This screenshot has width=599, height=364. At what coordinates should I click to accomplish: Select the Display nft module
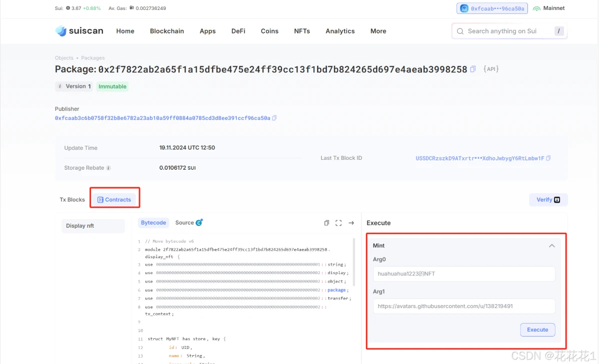pos(93,226)
